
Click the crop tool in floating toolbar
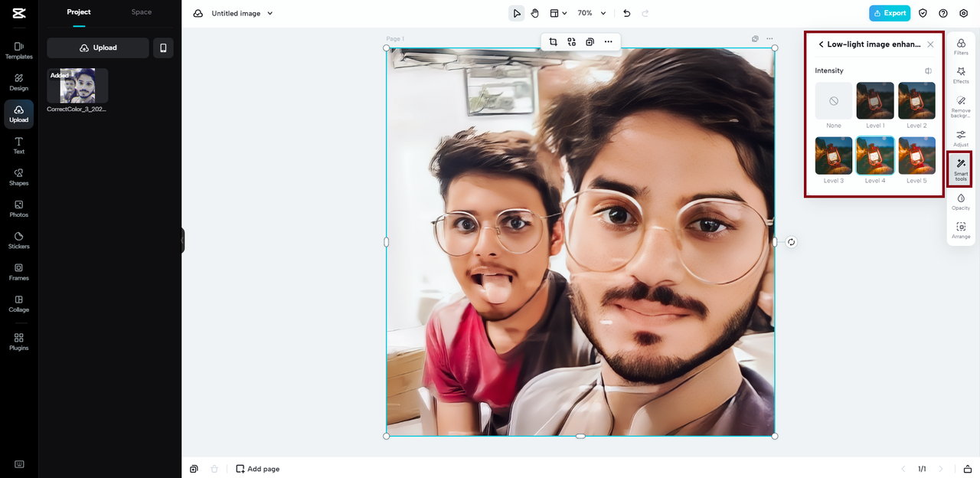553,42
